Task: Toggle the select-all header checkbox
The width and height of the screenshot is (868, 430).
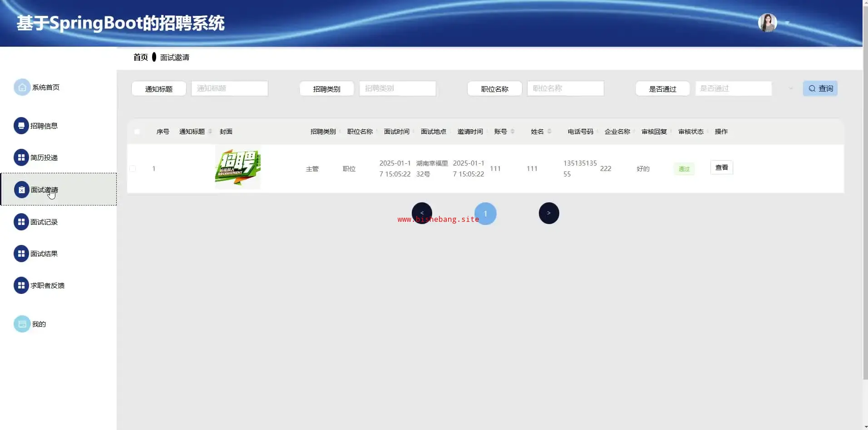Action: [137, 132]
